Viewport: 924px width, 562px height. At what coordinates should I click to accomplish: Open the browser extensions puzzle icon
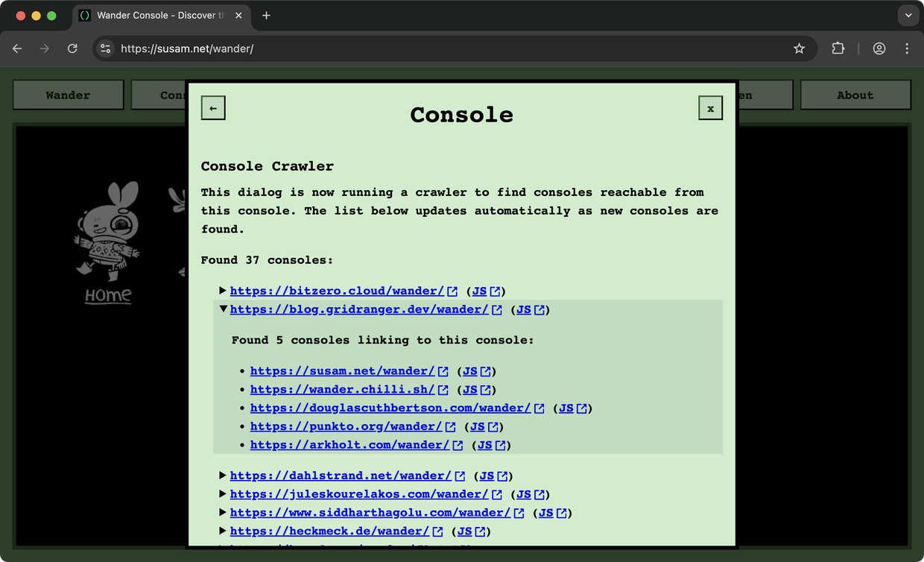click(x=838, y=48)
